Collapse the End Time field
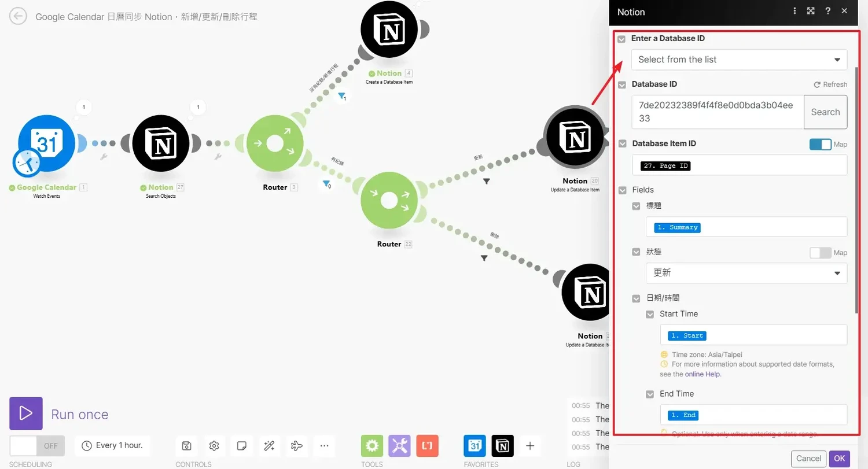Screen dimensions: 868x469 650,394
